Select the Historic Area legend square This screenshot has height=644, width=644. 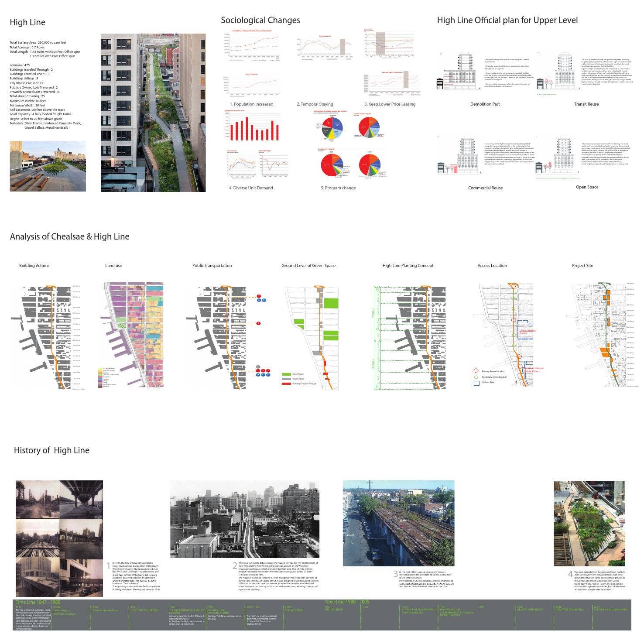[476, 383]
